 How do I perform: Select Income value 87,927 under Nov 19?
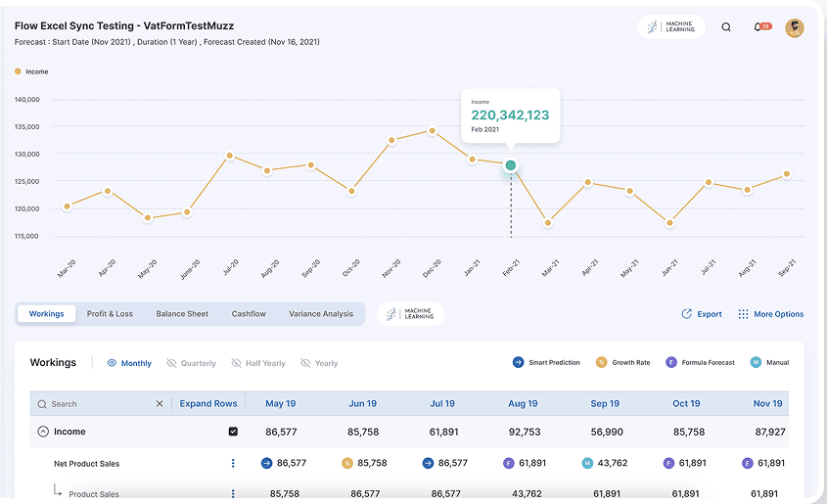770,432
